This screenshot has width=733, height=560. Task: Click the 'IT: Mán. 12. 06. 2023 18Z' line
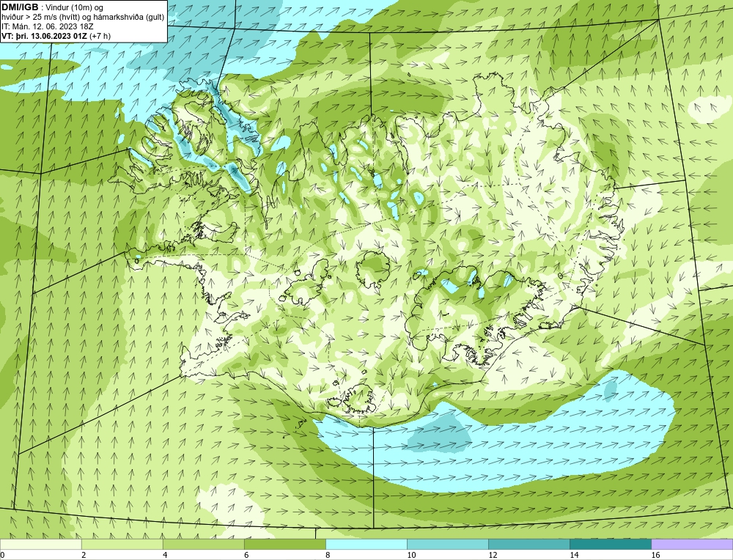point(48,26)
